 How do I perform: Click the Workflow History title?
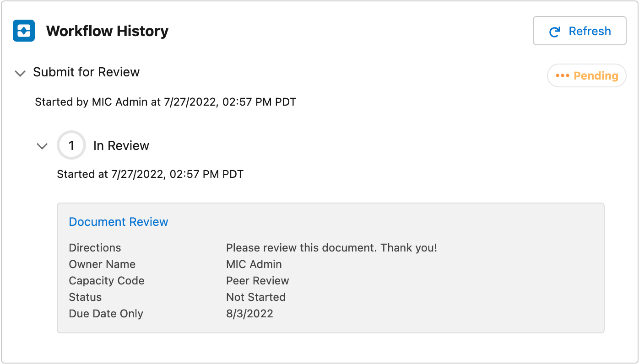(x=107, y=31)
